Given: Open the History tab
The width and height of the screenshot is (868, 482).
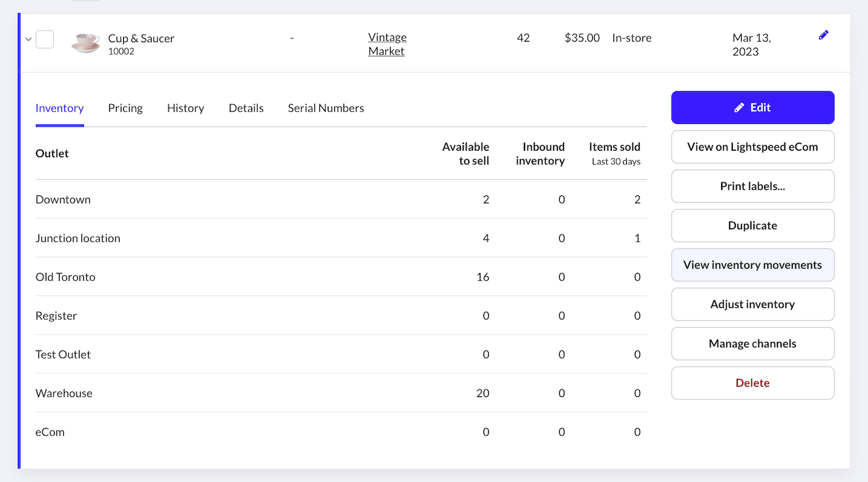Looking at the screenshot, I should tap(185, 108).
